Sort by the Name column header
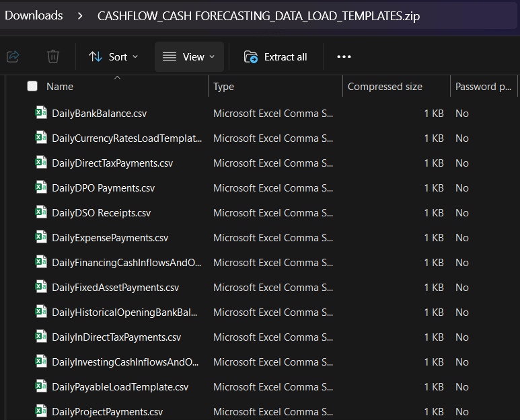520x420 pixels. tap(60, 87)
